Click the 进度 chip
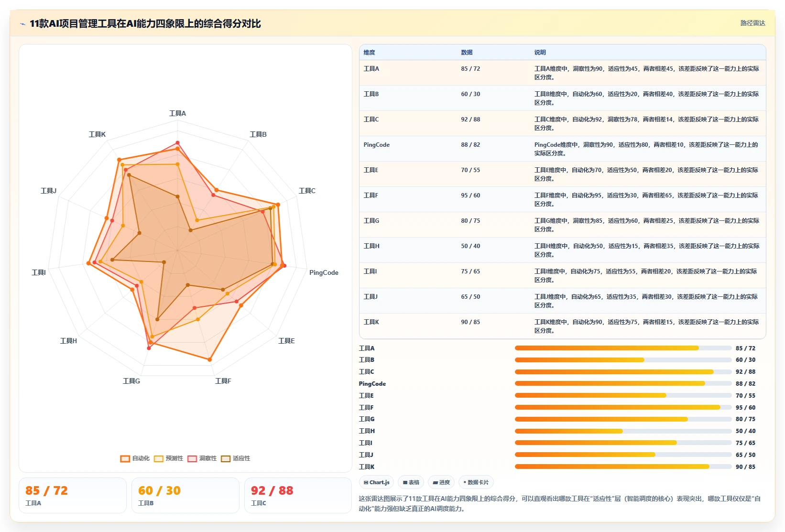This screenshot has width=785, height=532. pos(441,482)
